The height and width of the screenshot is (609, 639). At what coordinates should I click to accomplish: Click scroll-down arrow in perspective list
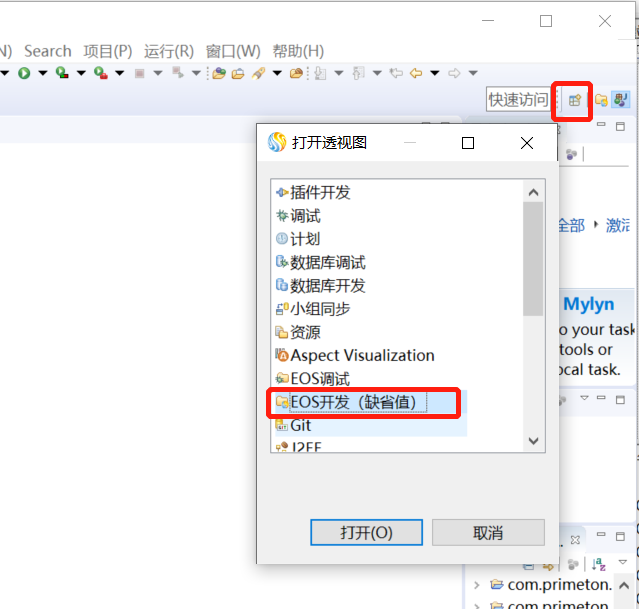point(533,441)
